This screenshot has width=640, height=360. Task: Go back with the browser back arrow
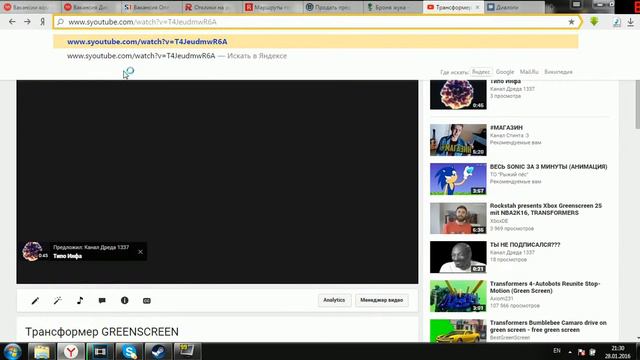pos(12,22)
